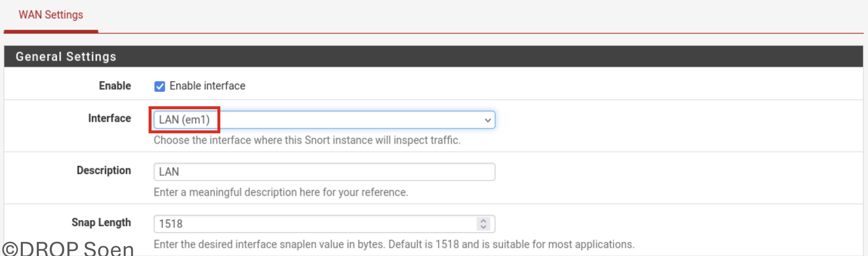Increment Snap Length using the up arrow
Viewport: 868px width, 256px height.
point(484,221)
